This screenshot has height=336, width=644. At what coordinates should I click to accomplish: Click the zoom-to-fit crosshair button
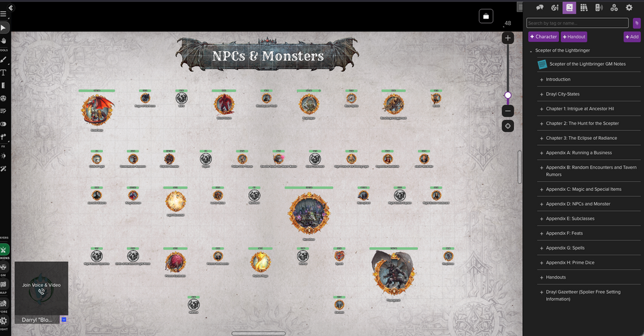(507, 126)
